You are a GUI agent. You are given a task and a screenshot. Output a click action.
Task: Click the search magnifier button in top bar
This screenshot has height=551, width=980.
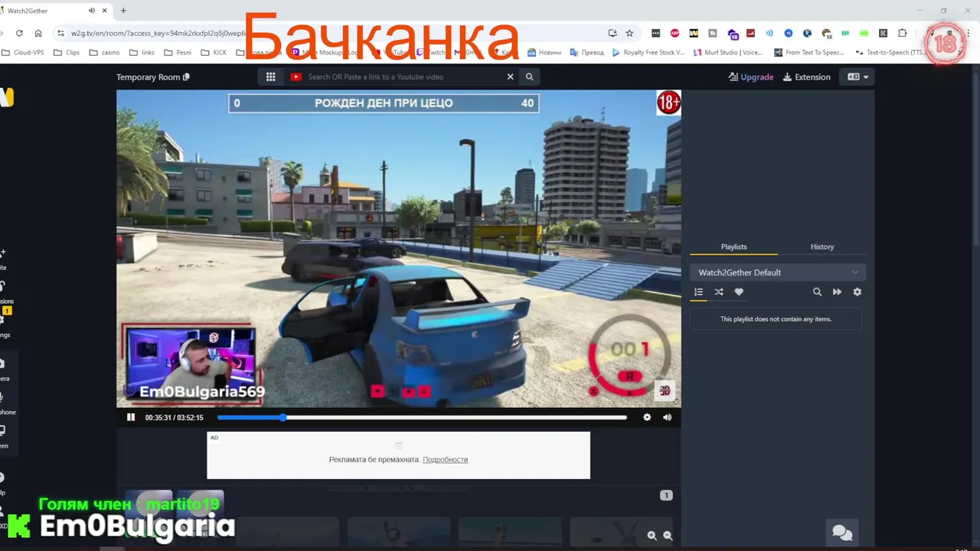(529, 77)
